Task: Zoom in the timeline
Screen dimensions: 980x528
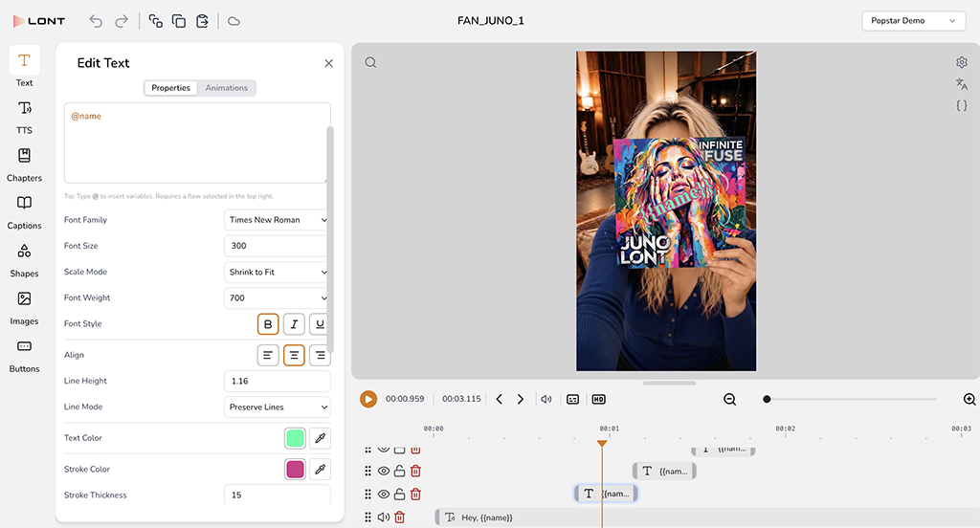Action: point(969,399)
